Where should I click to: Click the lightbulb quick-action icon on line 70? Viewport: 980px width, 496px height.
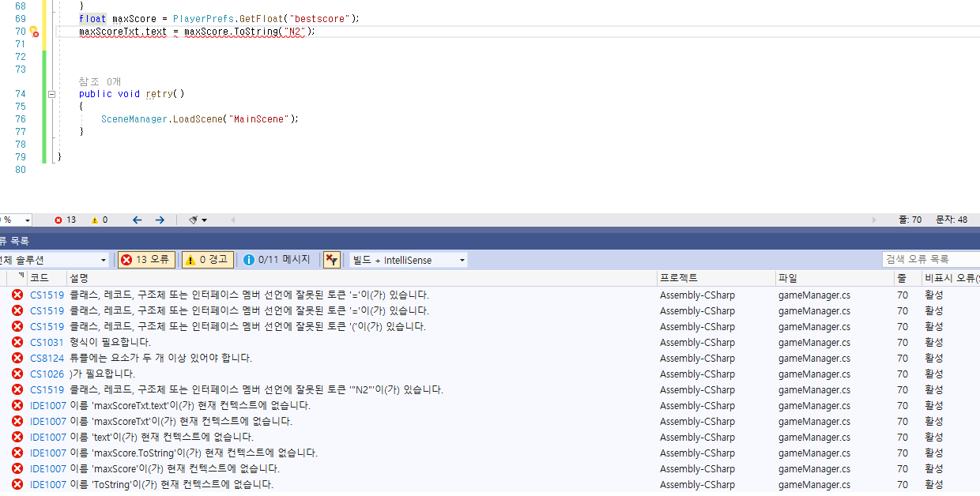(x=34, y=32)
